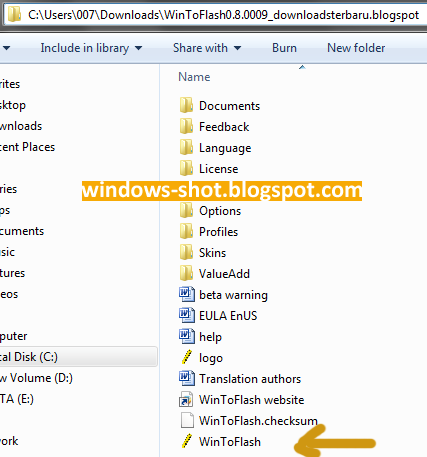Viewport: 427px width, 457px height.
Task: Select the ValueAdd folder name
Action: click(x=224, y=274)
